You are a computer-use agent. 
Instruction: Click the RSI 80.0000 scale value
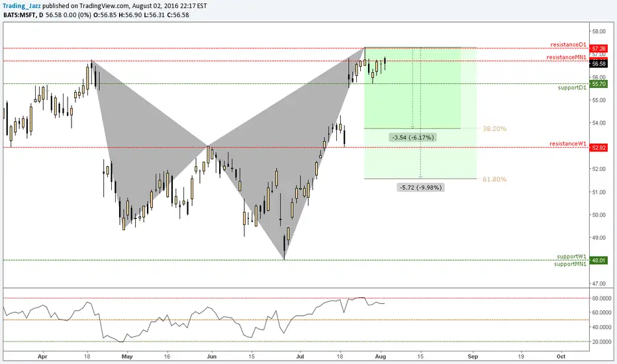(x=601, y=298)
